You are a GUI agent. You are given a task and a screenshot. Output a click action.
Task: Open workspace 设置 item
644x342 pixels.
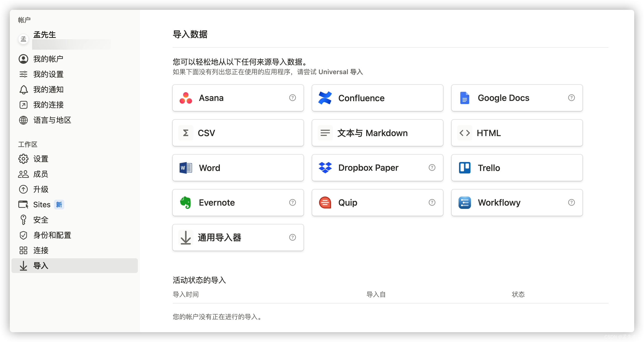click(75, 159)
